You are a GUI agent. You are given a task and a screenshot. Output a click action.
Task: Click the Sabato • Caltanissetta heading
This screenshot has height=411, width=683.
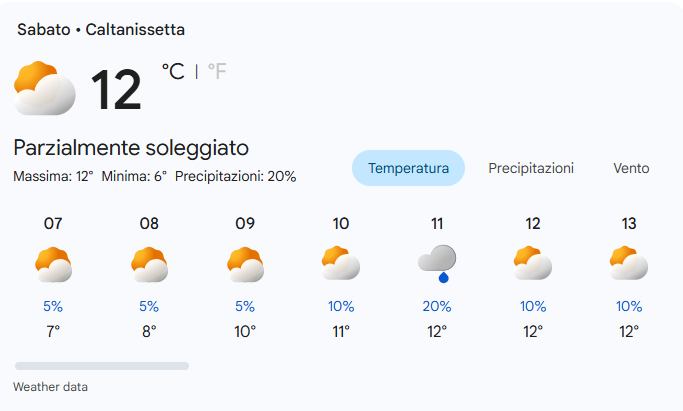tap(101, 30)
